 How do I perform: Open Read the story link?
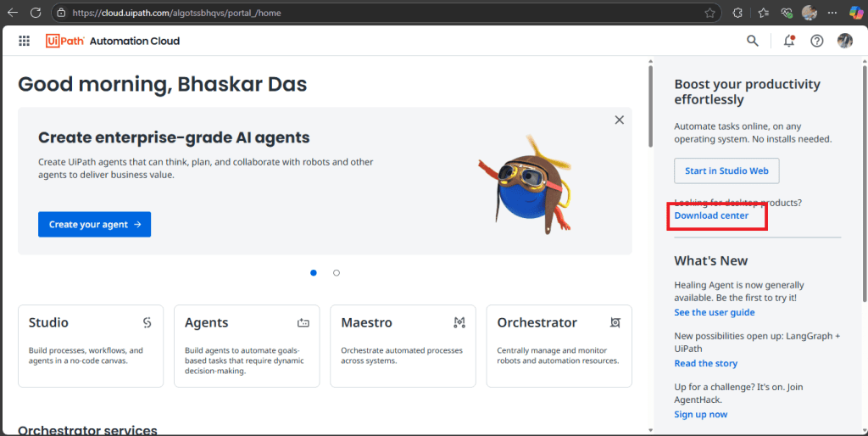(x=706, y=363)
